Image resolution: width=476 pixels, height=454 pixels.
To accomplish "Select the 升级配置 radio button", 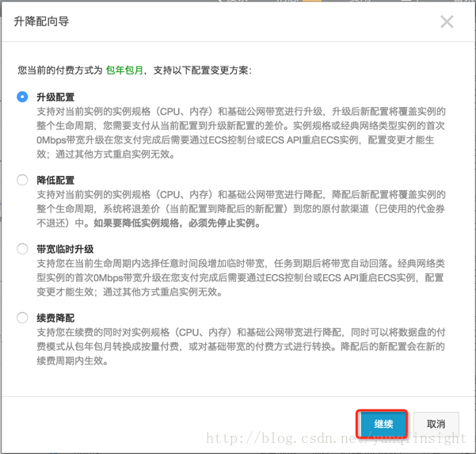I will point(22,97).
